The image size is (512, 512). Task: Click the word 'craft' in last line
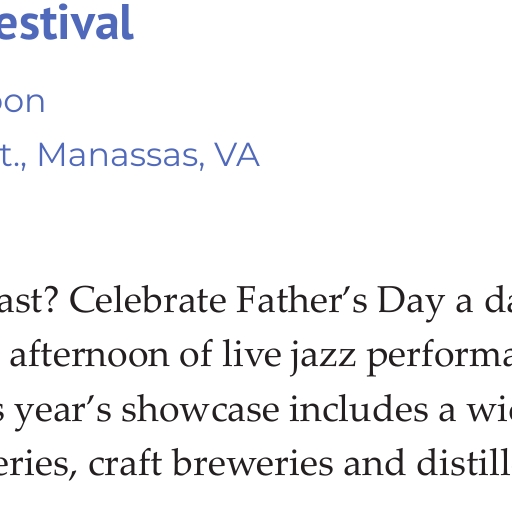pyautogui.click(x=125, y=463)
